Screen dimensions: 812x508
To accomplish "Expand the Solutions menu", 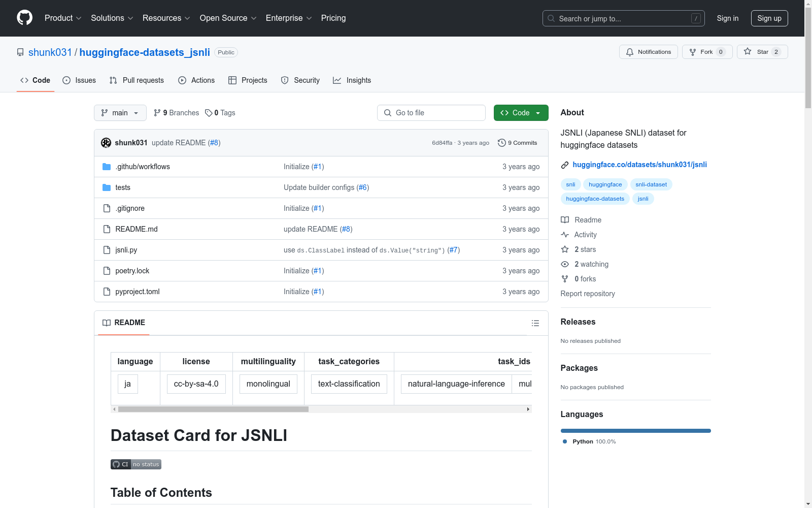I will point(112,18).
